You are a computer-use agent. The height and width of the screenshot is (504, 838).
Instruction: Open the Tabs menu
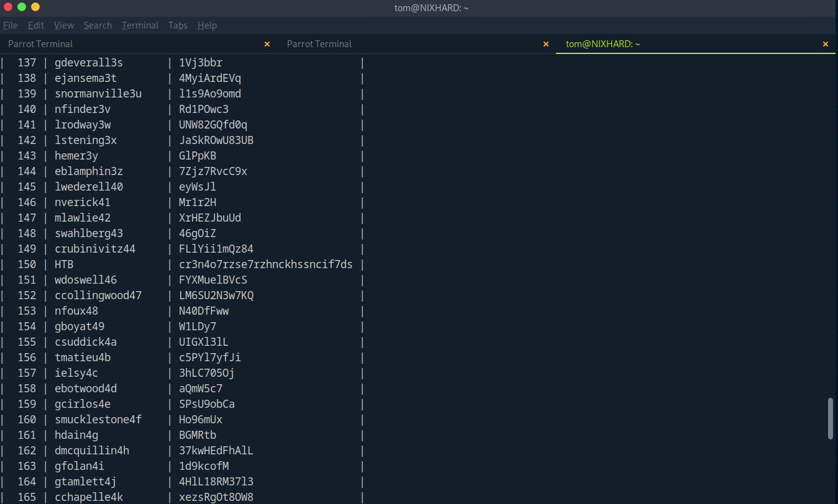pos(178,25)
